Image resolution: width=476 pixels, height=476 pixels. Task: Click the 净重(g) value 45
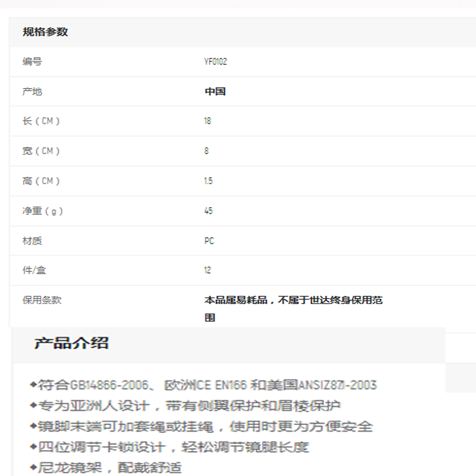click(x=208, y=211)
